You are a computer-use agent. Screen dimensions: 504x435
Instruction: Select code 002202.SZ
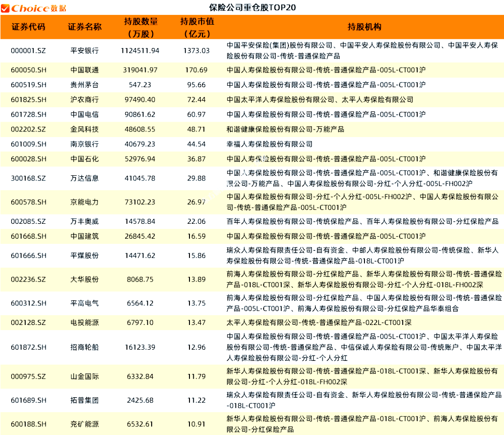tap(28, 129)
